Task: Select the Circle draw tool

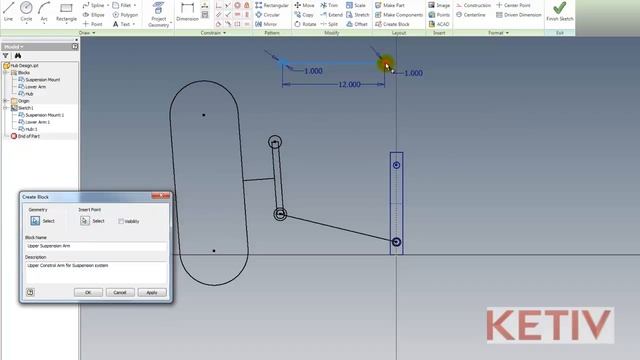Action: [x=26, y=11]
